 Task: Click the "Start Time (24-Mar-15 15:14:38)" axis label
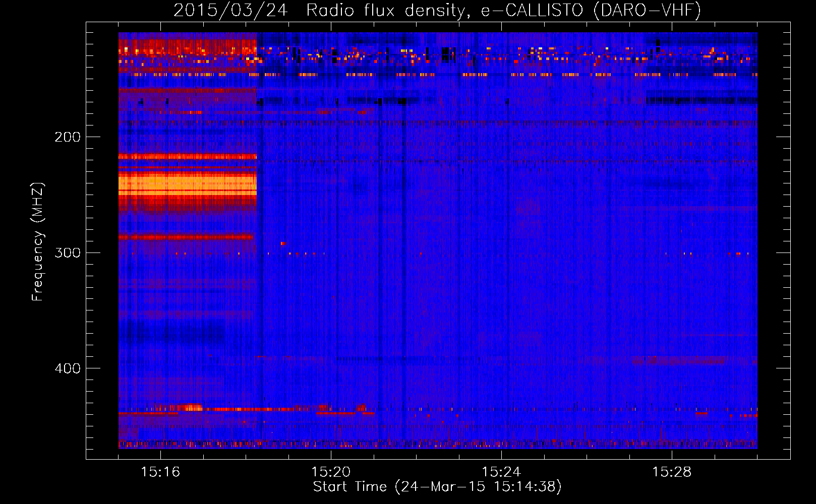pos(437,487)
